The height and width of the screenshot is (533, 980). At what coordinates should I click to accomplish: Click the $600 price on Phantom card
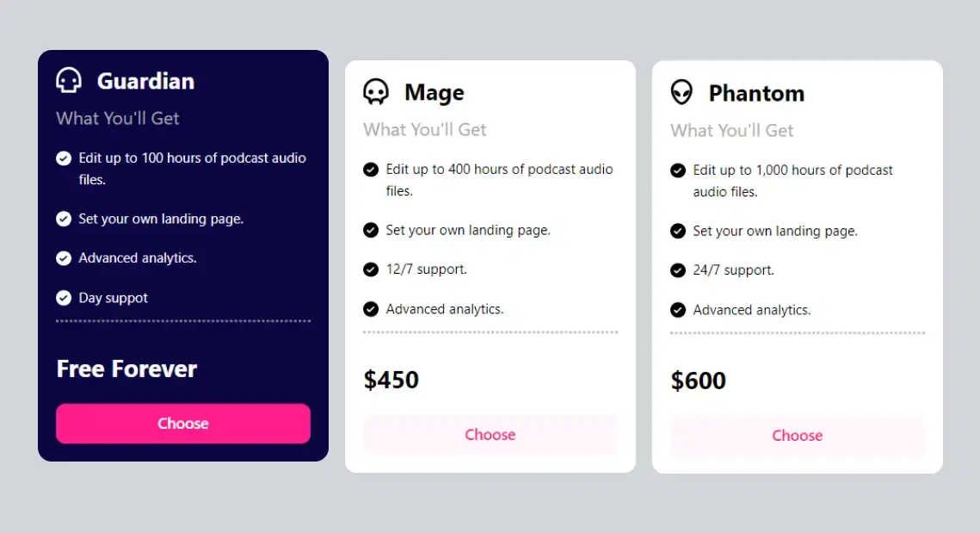click(699, 381)
